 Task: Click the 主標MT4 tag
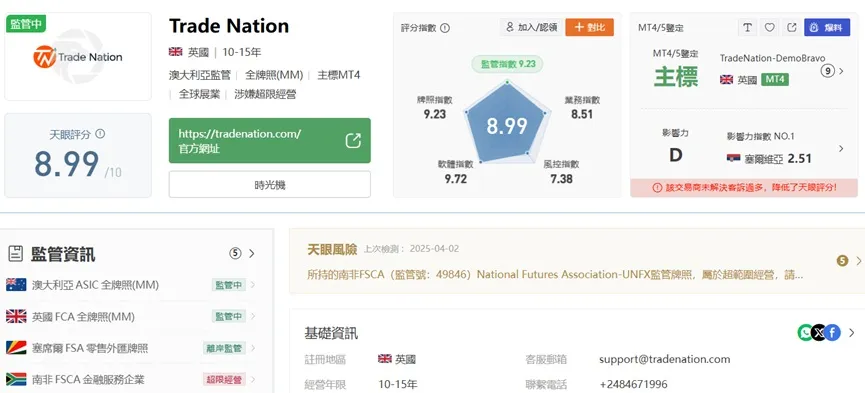pos(339,75)
